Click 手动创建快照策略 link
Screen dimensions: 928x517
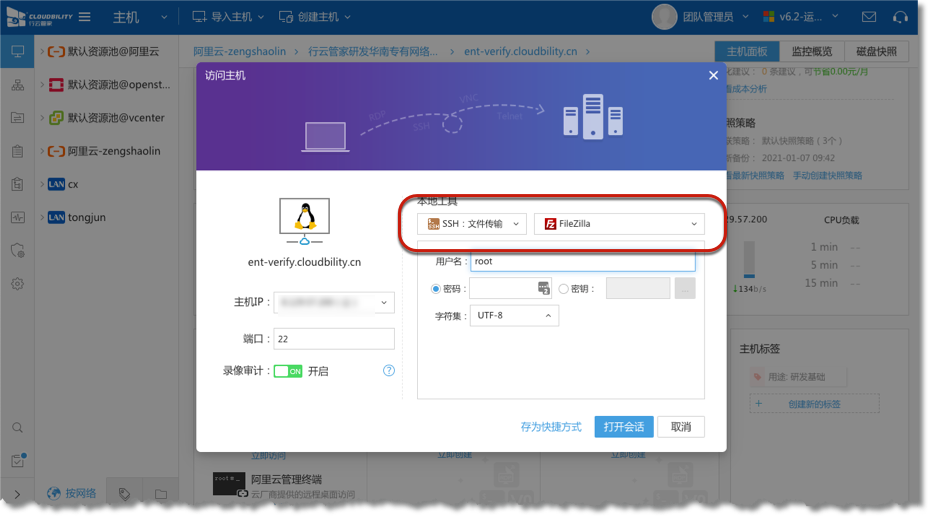coord(827,176)
